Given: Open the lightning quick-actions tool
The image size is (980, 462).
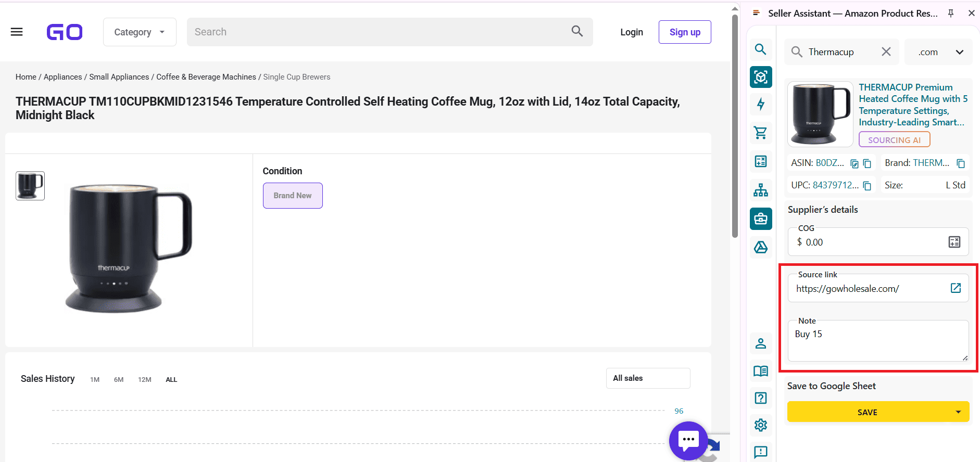Looking at the screenshot, I should coord(761,104).
